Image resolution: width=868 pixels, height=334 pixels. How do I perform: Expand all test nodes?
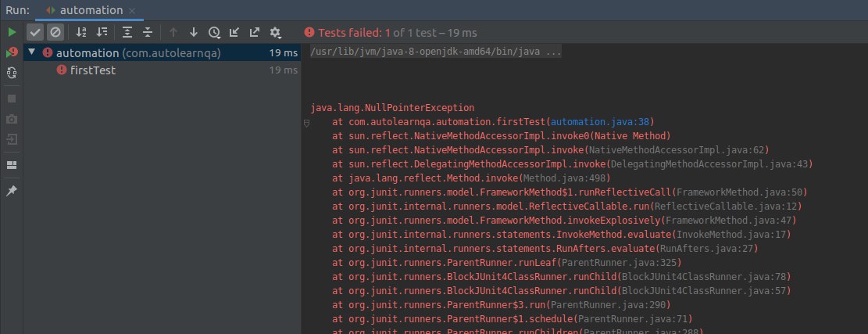click(127, 32)
